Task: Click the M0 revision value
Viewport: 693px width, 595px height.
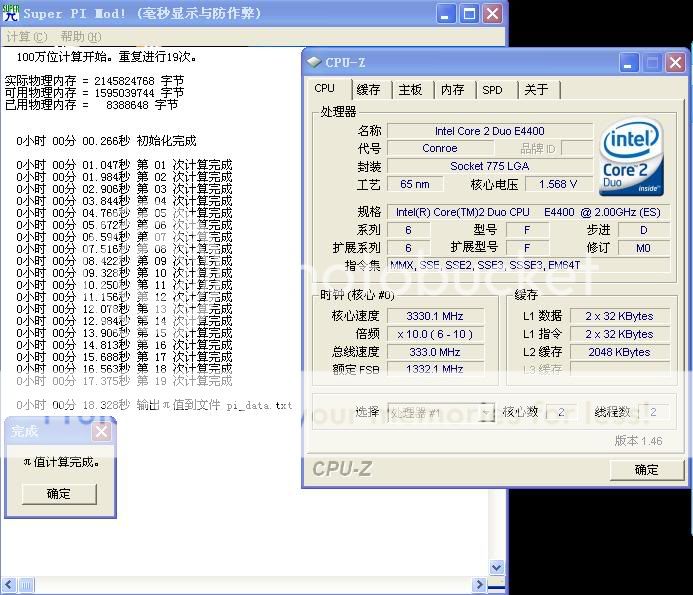Action: (x=644, y=248)
